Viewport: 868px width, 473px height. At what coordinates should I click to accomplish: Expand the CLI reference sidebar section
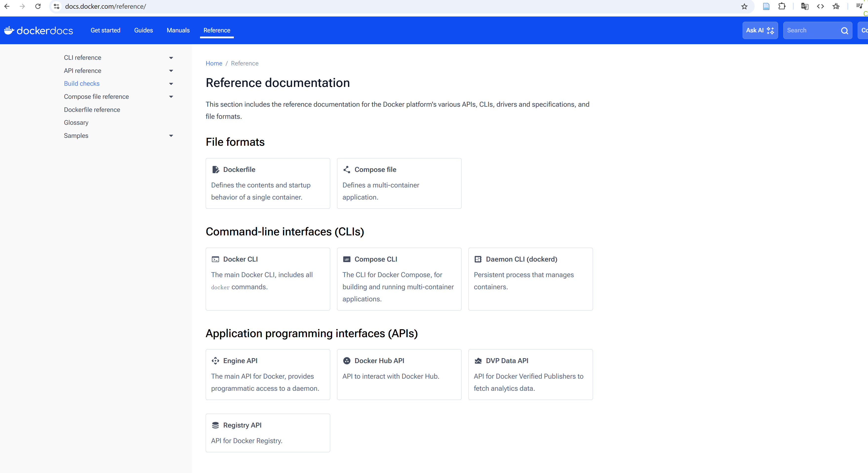(x=171, y=58)
